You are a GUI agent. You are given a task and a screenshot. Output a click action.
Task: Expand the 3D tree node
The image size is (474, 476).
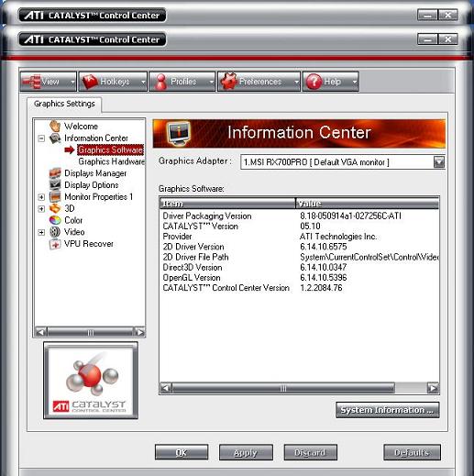41,209
